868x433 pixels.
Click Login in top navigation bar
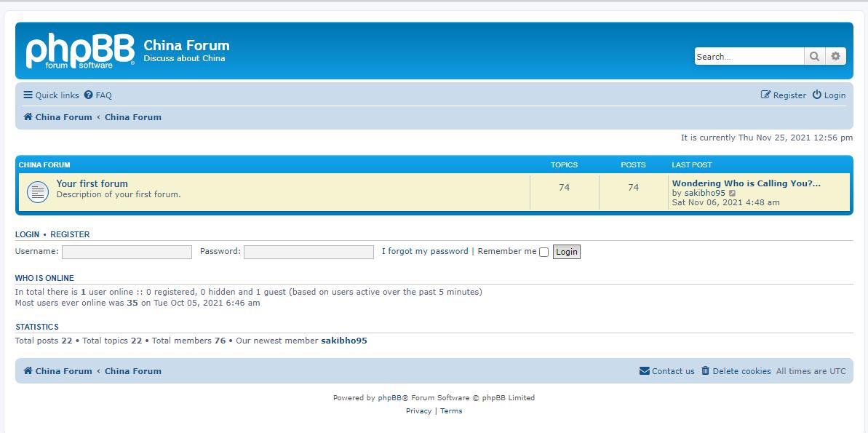point(829,95)
